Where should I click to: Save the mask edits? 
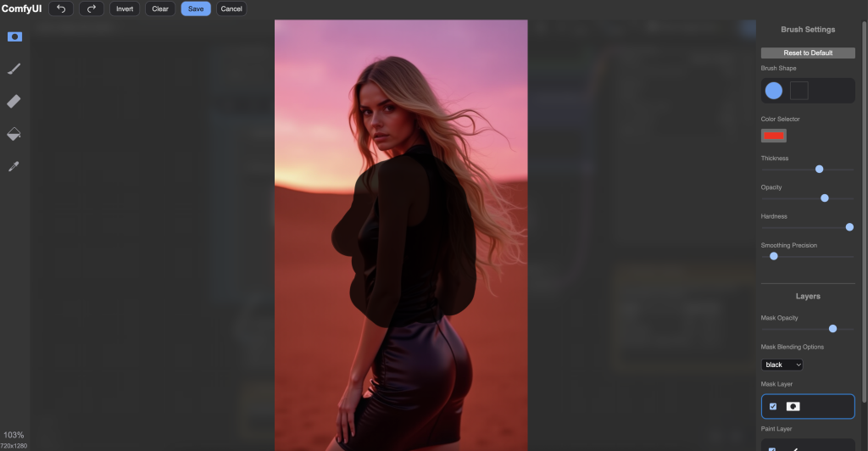[196, 8]
